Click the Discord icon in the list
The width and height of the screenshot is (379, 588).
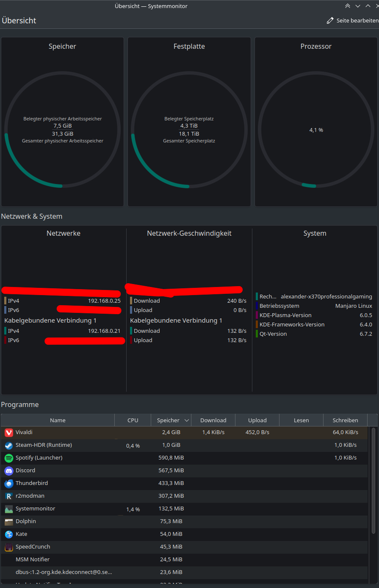(x=9, y=471)
